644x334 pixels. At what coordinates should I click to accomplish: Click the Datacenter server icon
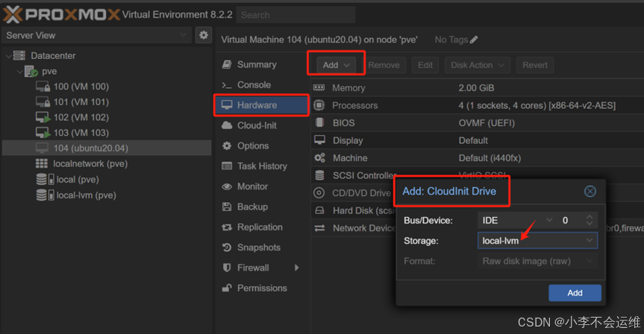19,55
